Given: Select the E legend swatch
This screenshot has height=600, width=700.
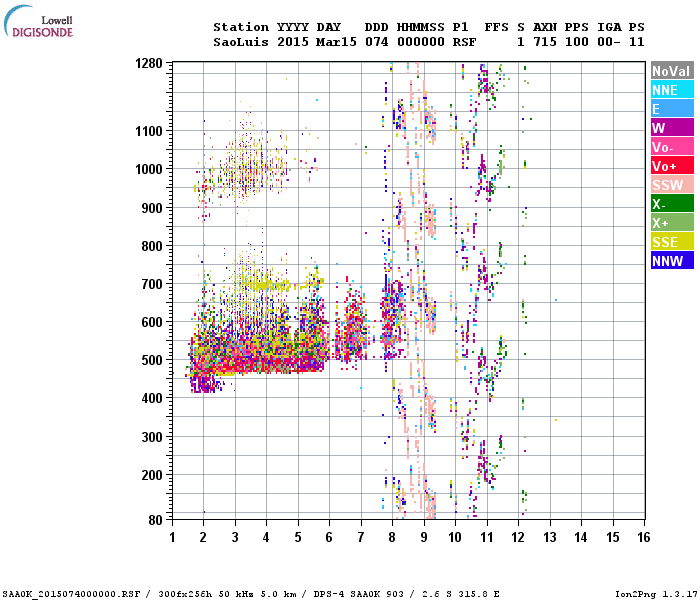Looking at the screenshot, I should pos(672,109).
